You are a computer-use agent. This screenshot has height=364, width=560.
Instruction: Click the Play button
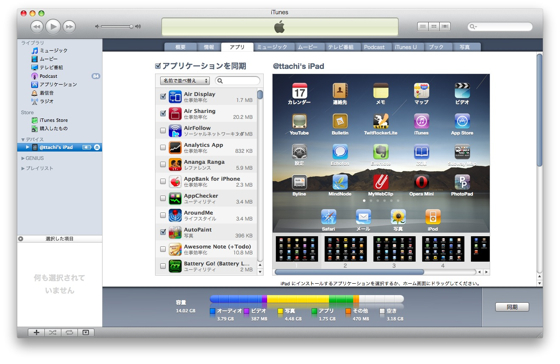point(53,26)
